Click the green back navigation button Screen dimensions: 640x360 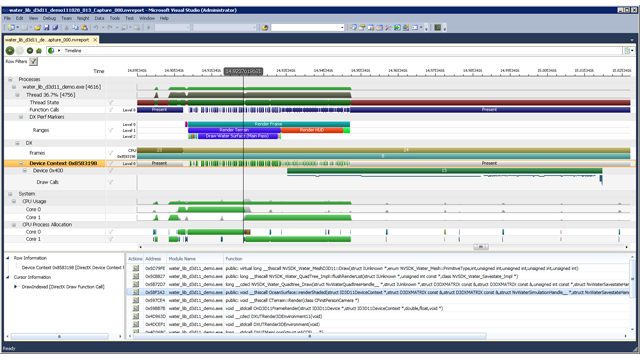(x=10, y=51)
